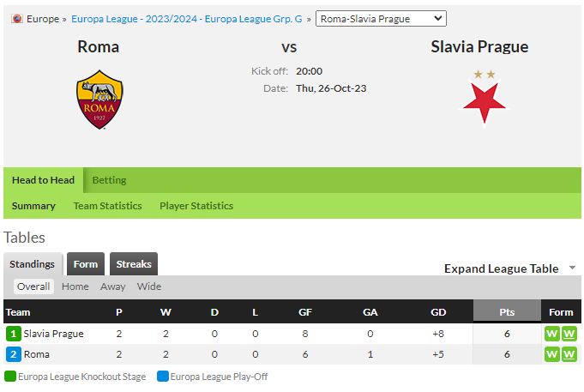Viewport: 584px width, 392px height.
Task: Go to Player Statistics
Action: (196, 206)
